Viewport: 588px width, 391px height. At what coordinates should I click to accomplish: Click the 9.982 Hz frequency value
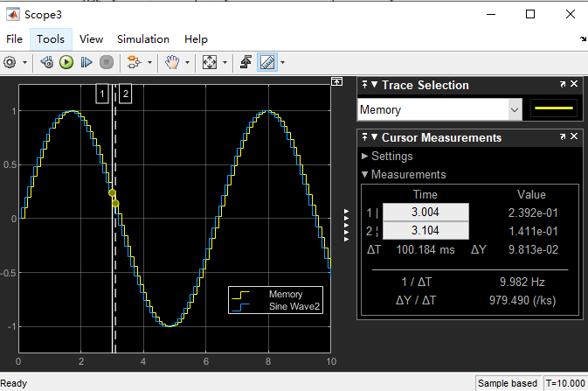click(x=522, y=282)
